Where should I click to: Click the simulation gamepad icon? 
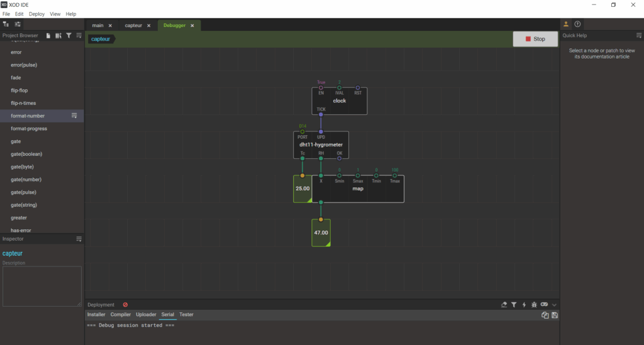click(544, 304)
